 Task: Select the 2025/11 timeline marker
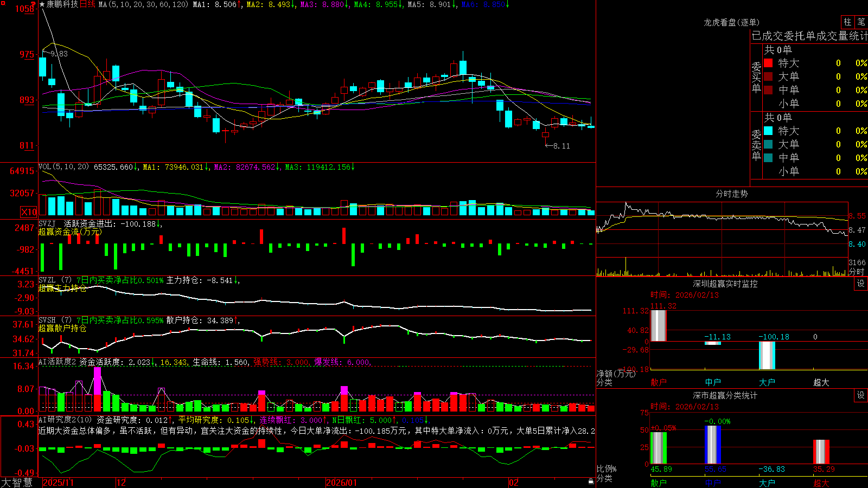point(58,483)
